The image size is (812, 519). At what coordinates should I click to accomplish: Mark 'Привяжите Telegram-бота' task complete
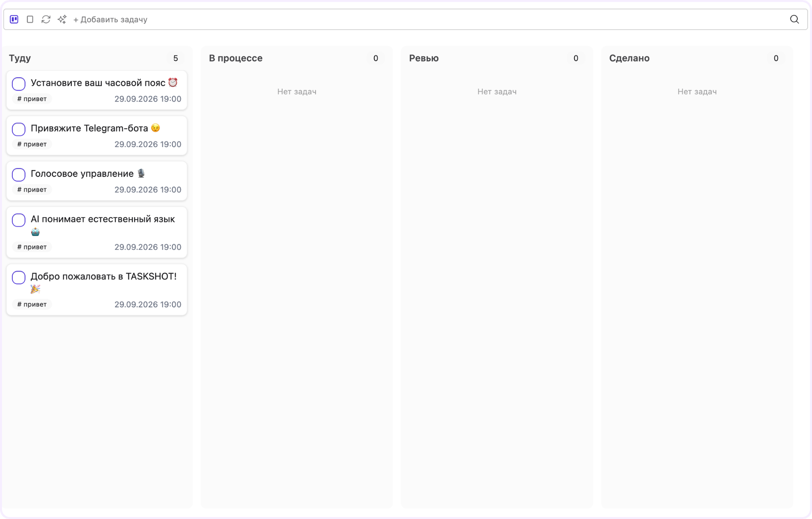[19, 129]
